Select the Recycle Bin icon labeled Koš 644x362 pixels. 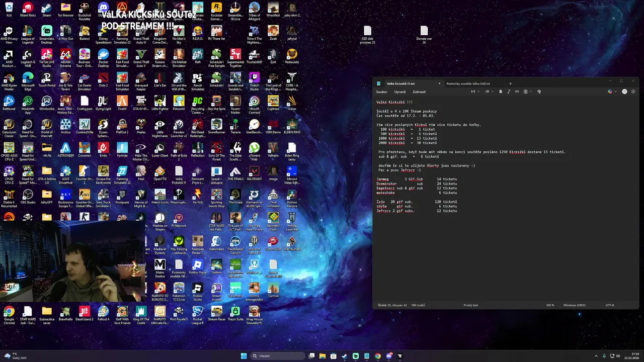[9, 10]
